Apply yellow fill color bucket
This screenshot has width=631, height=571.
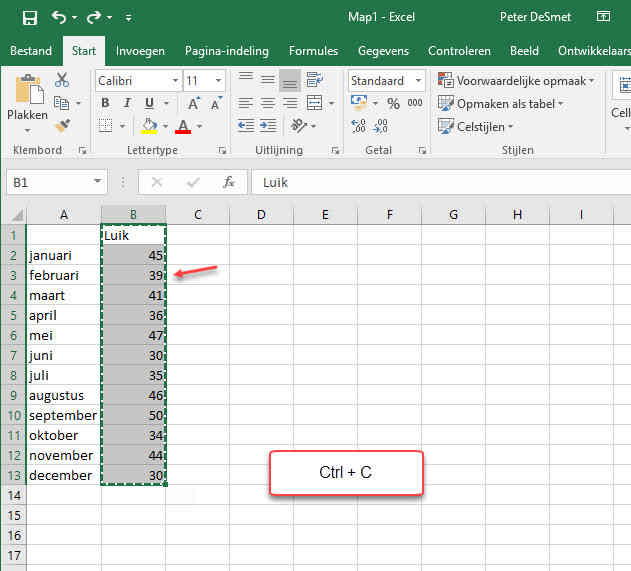click(149, 126)
